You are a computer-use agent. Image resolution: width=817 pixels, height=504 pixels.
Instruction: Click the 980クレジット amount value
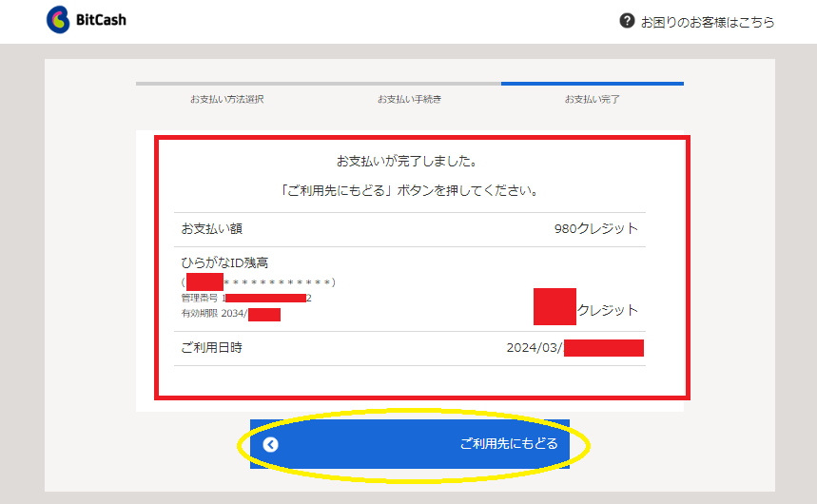click(596, 228)
